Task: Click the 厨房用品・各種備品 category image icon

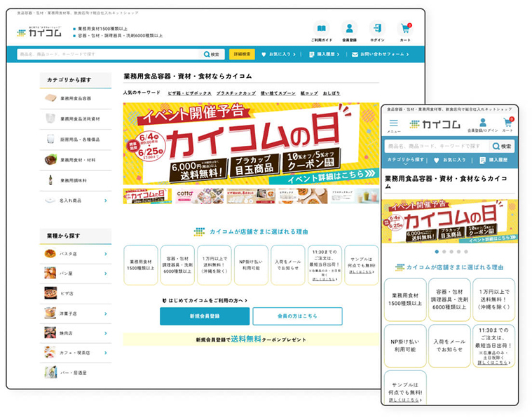Action: click(50, 140)
